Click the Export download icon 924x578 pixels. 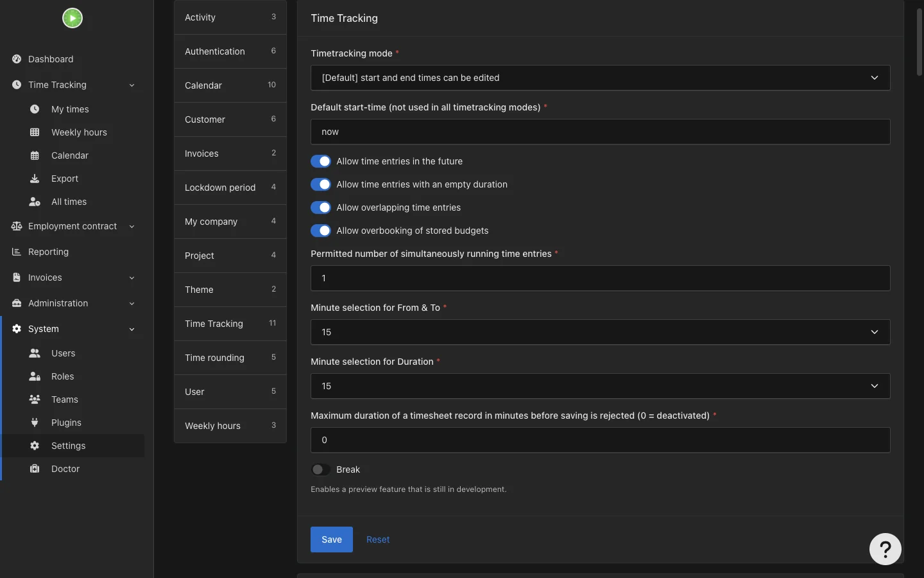(35, 179)
